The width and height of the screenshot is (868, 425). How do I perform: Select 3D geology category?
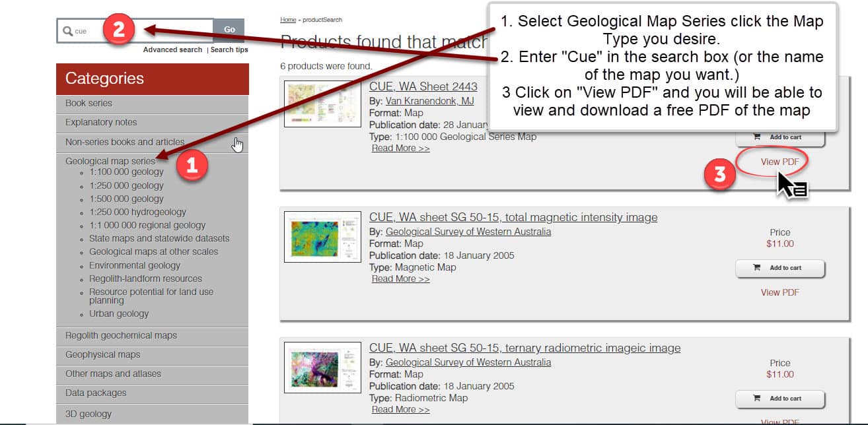click(152, 414)
